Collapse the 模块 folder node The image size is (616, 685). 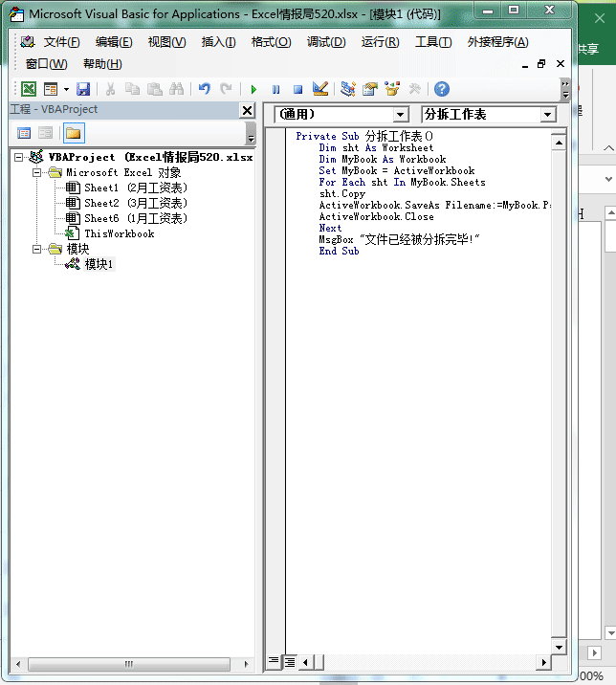[36, 249]
